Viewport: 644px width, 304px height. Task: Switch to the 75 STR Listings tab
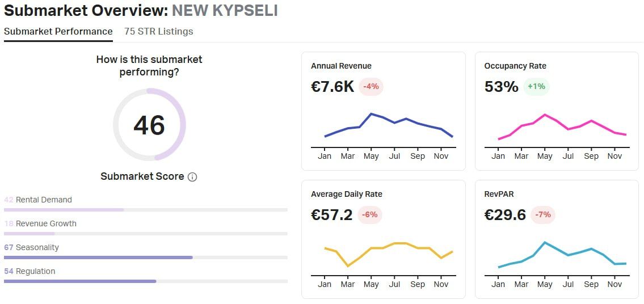(x=159, y=32)
